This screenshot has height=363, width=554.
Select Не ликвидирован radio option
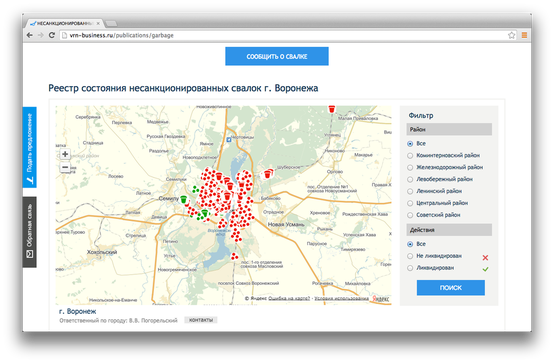(x=410, y=256)
